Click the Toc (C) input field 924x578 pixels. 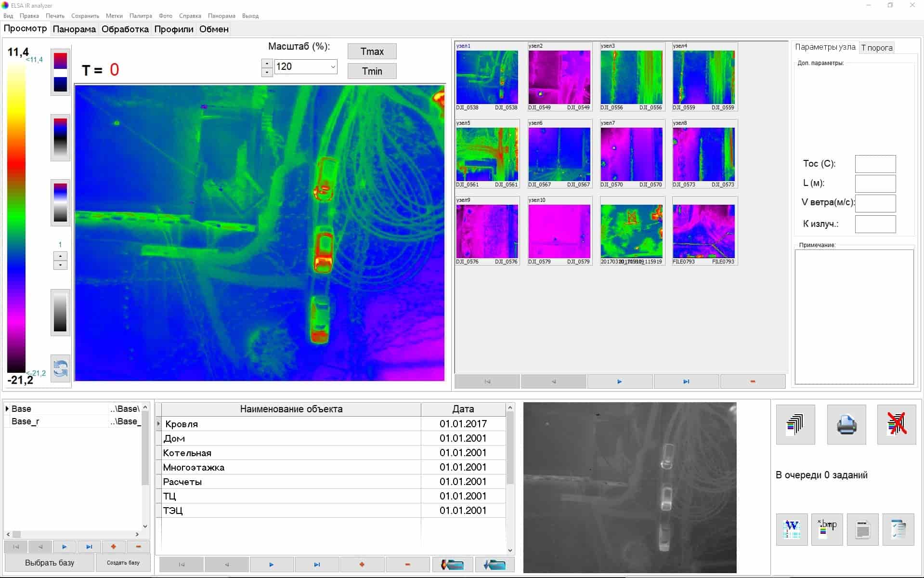coord(875,164)
